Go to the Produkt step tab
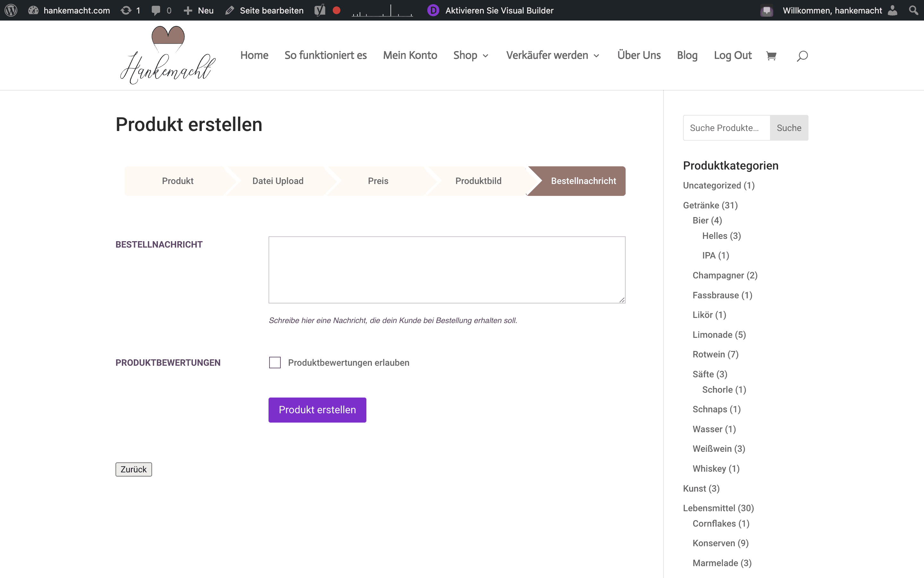This screenshot has height=578, width=924. [x=177, y=181]
